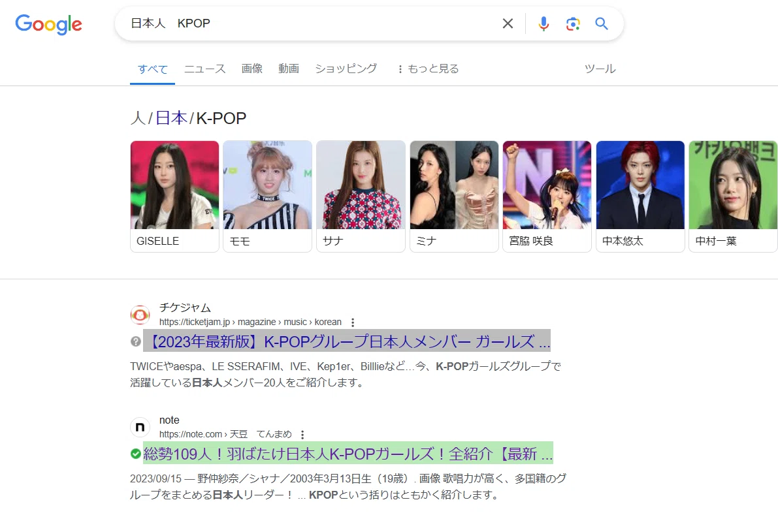Clear the search box with X icon
The image size is (778, 532).
coord(508,23)
